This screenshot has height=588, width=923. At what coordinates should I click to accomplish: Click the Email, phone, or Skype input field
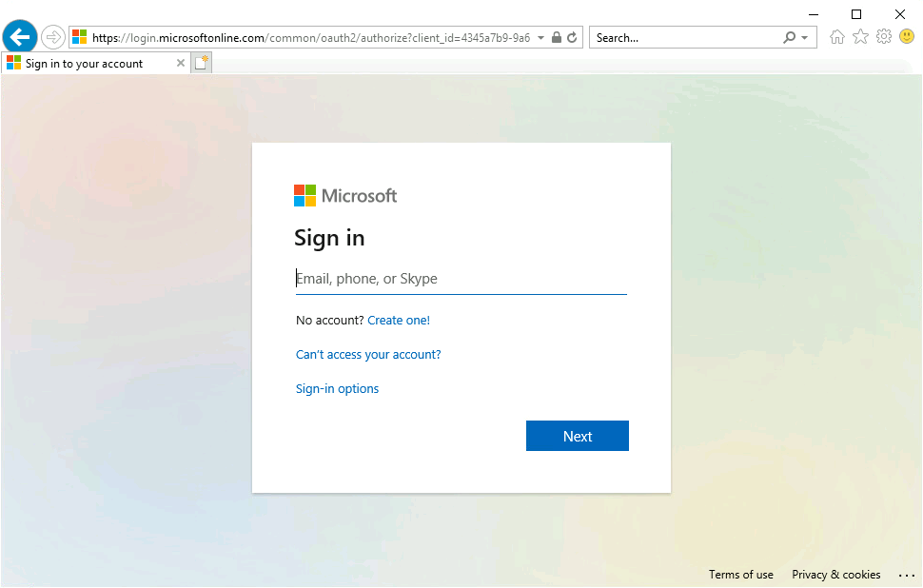click(461, 278)
